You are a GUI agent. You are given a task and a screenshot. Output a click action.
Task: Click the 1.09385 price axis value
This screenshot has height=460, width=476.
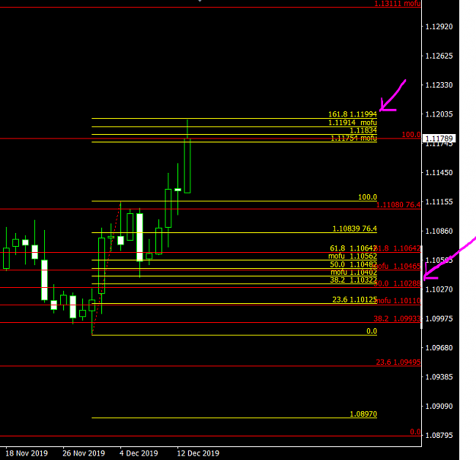(439, 377)
